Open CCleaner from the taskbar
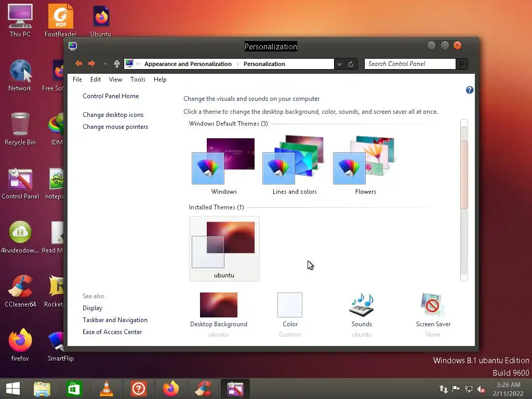Screen dimensions: 532x399 coord(203,389)
